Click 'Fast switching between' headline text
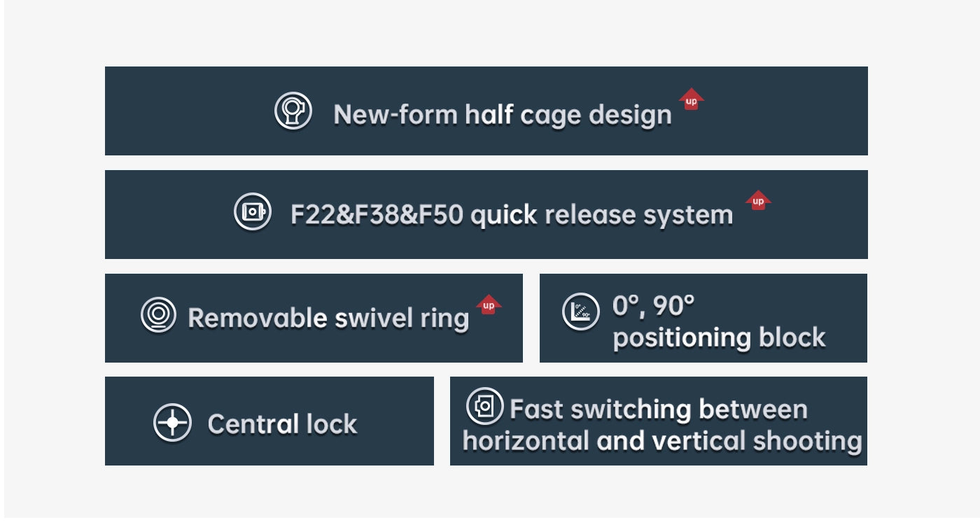 pyautogui.click(x=659, y=409)
